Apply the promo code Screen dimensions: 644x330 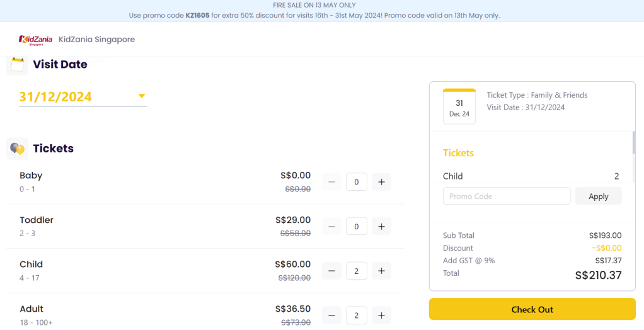(598, 196)
